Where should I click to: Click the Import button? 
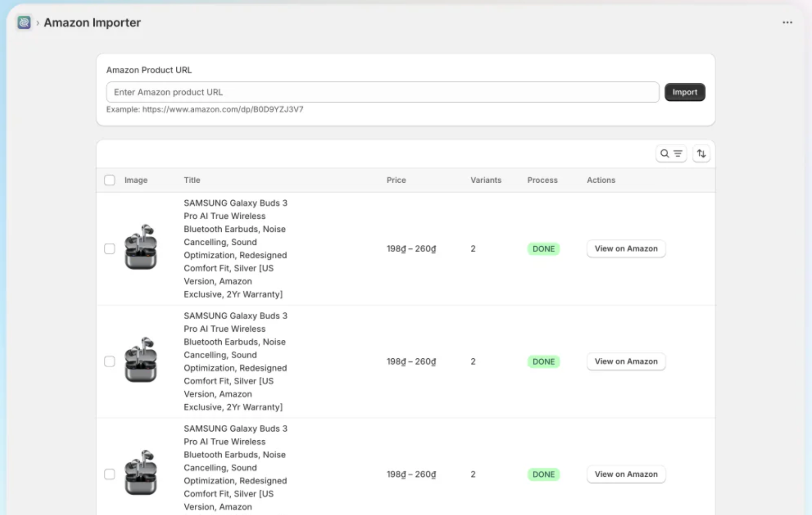(685, 92)
